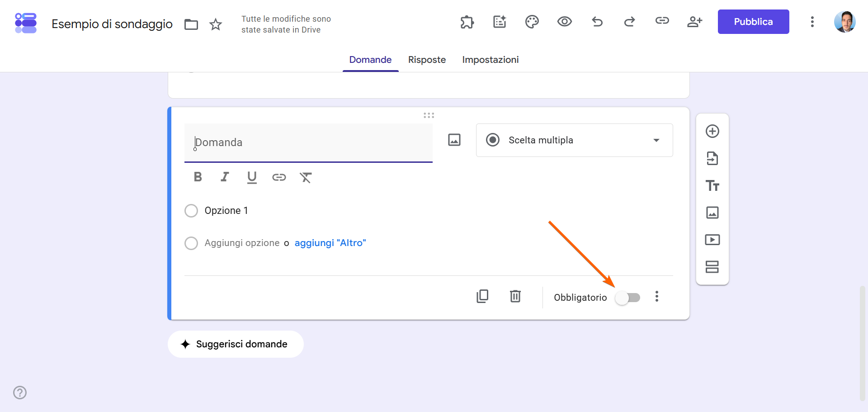Screen dimensions: 868x412
Task: Star the form Esempio di sondaggio
Action: click(216, 24)
